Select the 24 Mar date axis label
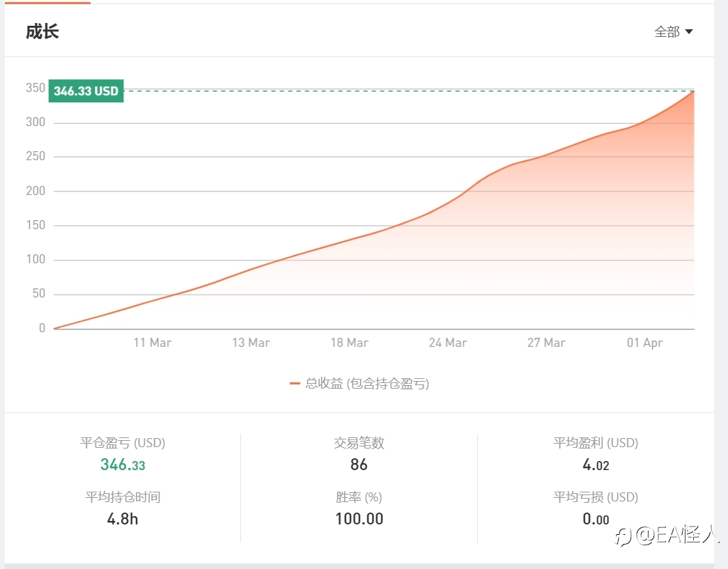The width and height of the screenshot is (728, 569). [x=447, y=343]
